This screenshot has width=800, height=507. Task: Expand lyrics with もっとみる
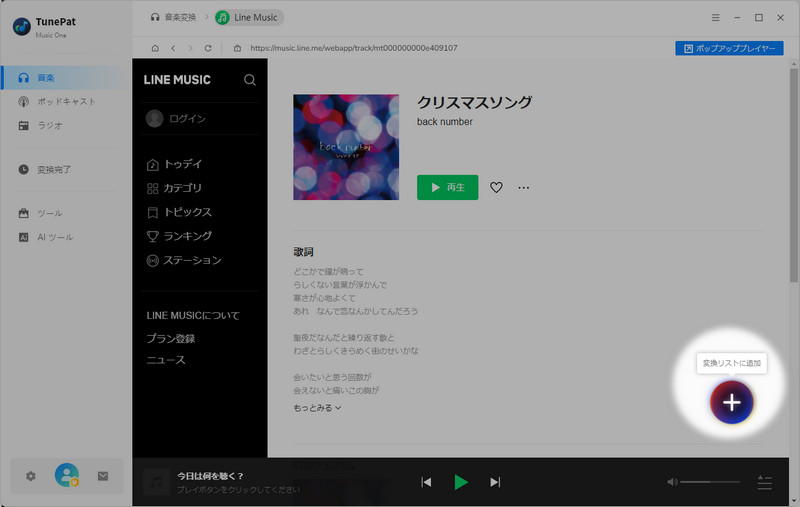click(317, 408)
